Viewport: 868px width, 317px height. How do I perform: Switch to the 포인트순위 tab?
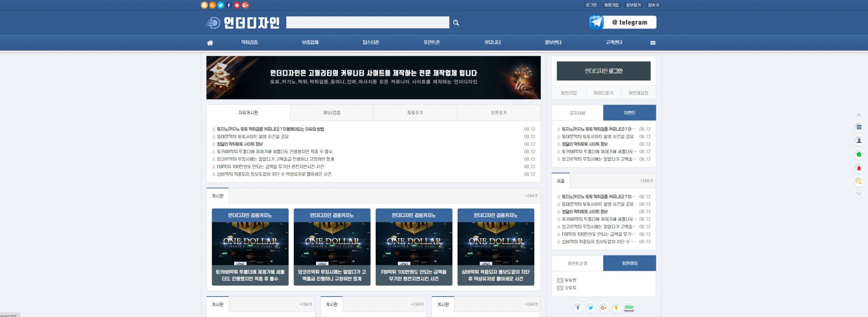[x=577, y=263]
